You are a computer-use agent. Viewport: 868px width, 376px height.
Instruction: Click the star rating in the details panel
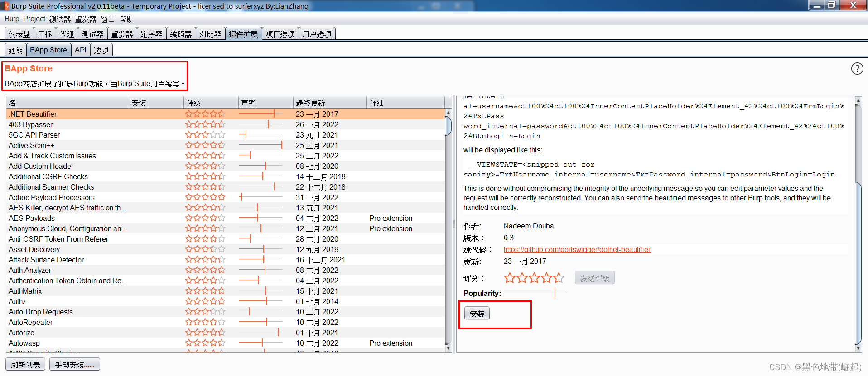click(534, 278)
